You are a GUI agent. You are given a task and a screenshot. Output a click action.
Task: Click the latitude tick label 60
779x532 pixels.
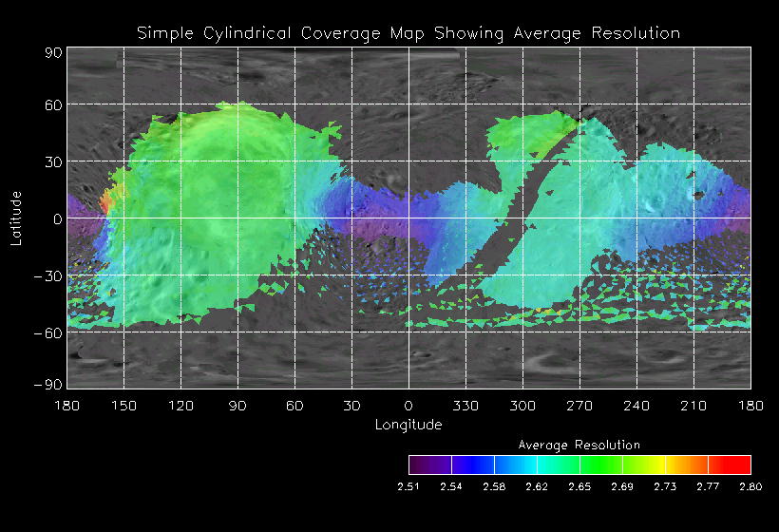pos(53,104)
